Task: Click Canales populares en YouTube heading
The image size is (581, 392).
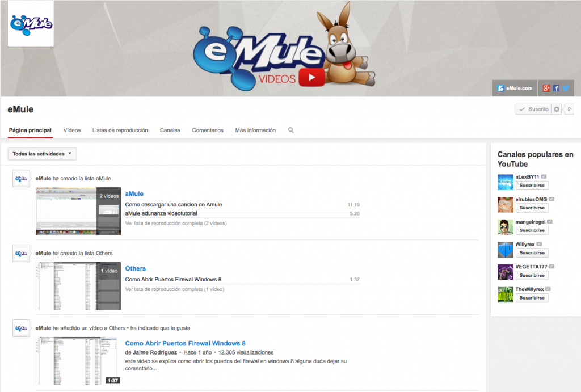Action: [536, 159]
